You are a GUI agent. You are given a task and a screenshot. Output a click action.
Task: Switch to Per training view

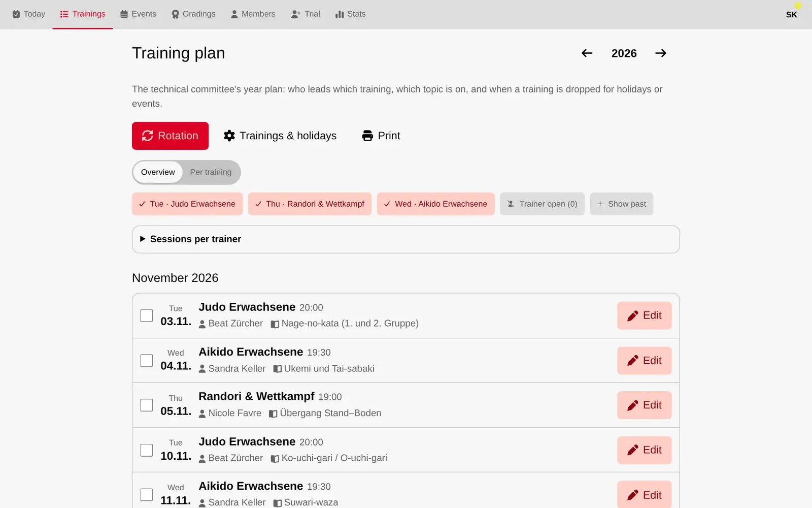[211, 172]
